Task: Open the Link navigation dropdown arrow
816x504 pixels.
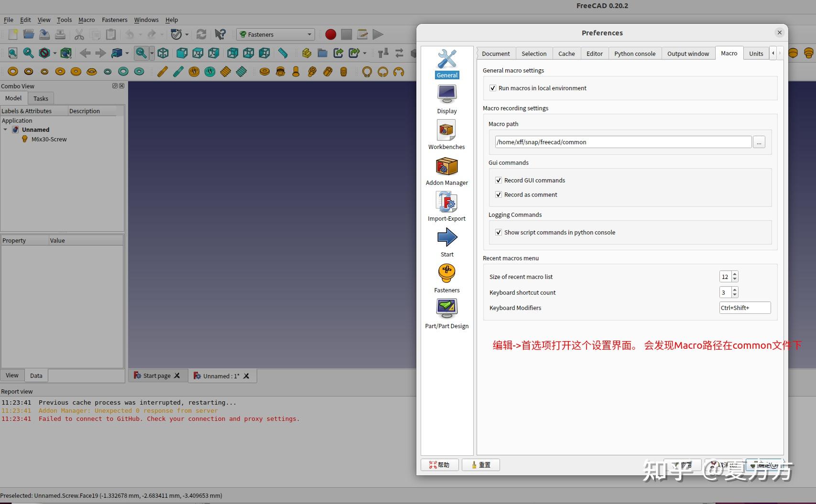Action: (127, 53)
